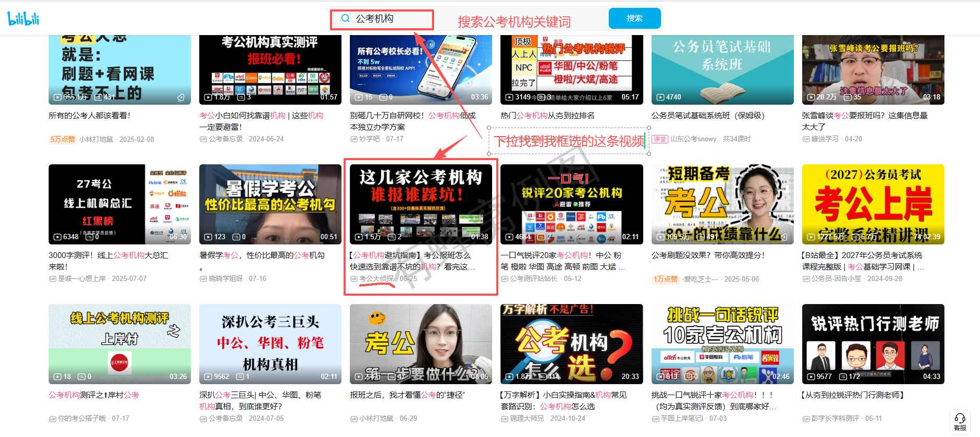The image size is (980, 437).
Task: Visit uploader 公考备忘录 dated 2024-06-24
Action: [x=226, y=139]
